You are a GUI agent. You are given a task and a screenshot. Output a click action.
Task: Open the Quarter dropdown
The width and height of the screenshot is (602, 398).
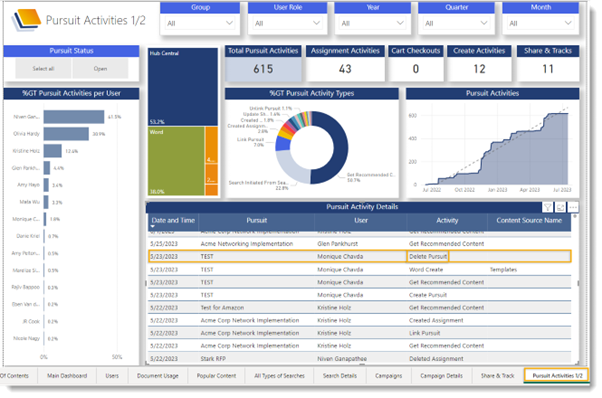[x=456, y=23]
